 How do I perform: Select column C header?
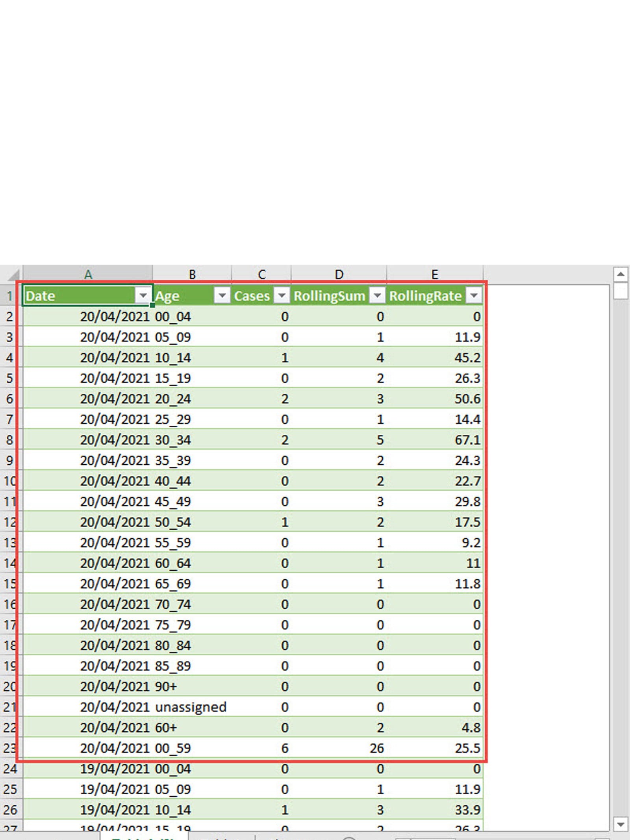coord(261,274)
